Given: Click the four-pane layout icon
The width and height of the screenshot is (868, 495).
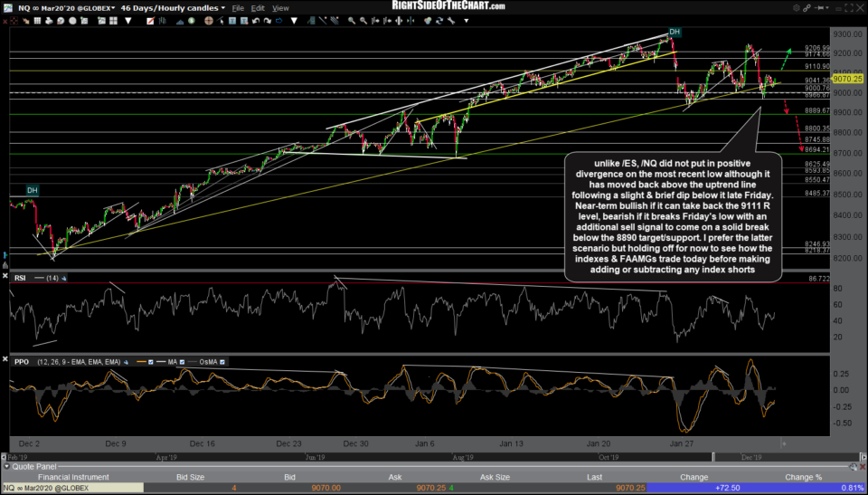Looking at the screenshot, I should pos(114,21).
